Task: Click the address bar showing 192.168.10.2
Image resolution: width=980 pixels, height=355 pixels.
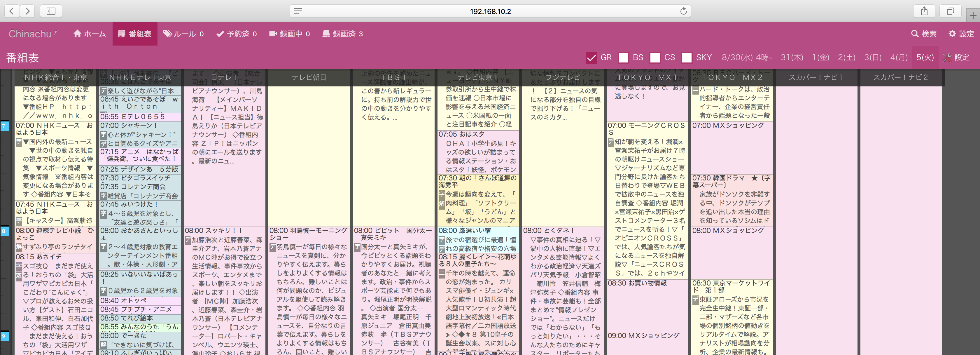Action: (490, 11)
